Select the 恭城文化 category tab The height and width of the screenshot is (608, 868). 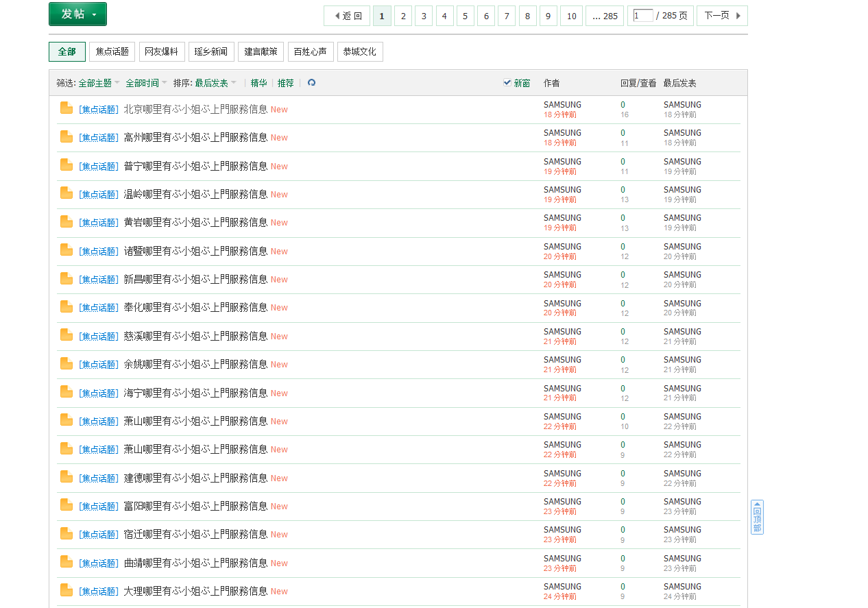[x=360, y=52]
